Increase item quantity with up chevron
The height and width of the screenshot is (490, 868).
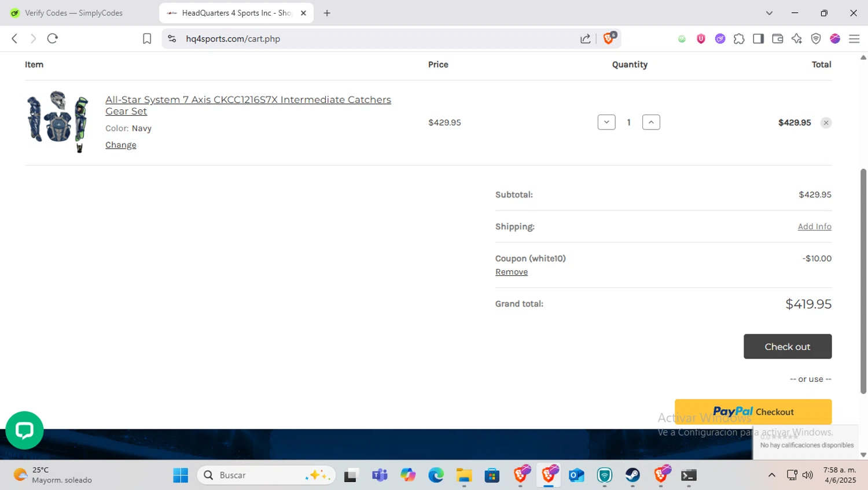click(651, 122)
